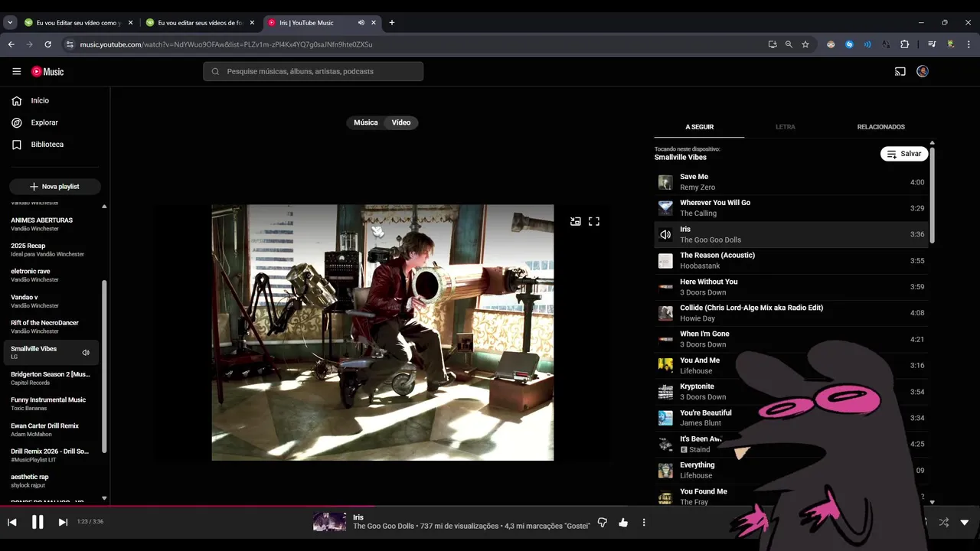Click the Salvar queue button

coord(904,154)
